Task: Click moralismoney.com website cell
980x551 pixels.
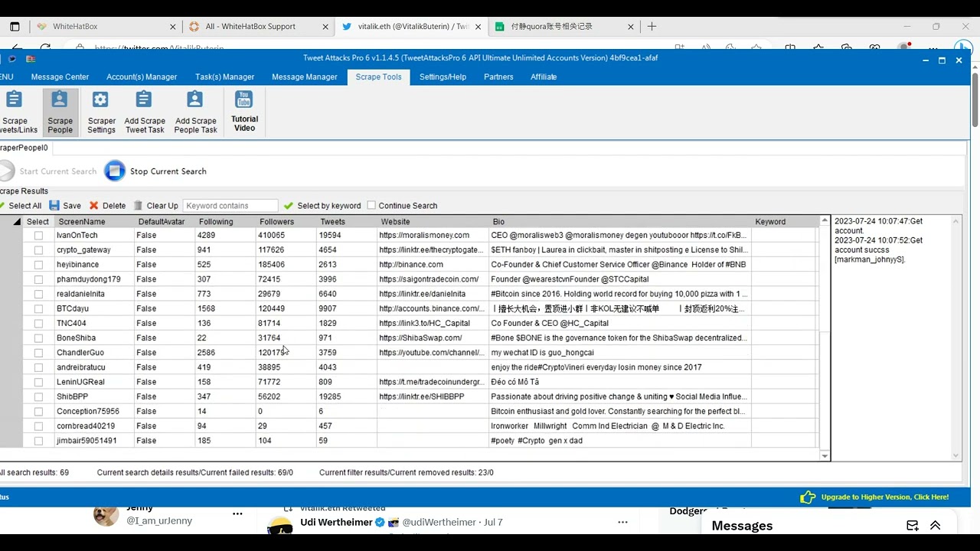Action: 432,236
